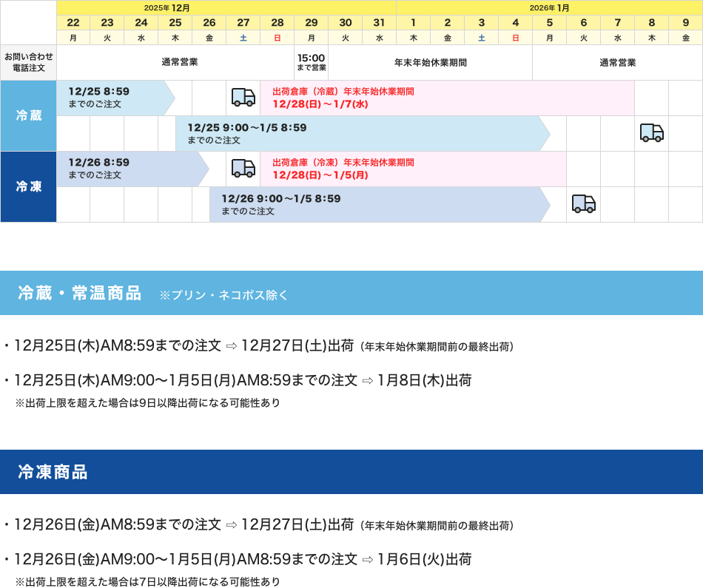Click the 15:00まで営業 cell
The image size is (703, 588).
(311, 62)
